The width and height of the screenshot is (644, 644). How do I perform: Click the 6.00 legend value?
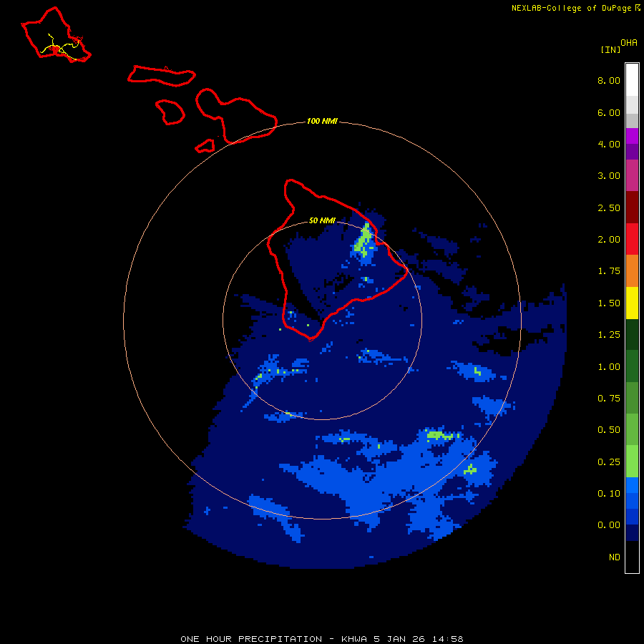coord(609,112)
